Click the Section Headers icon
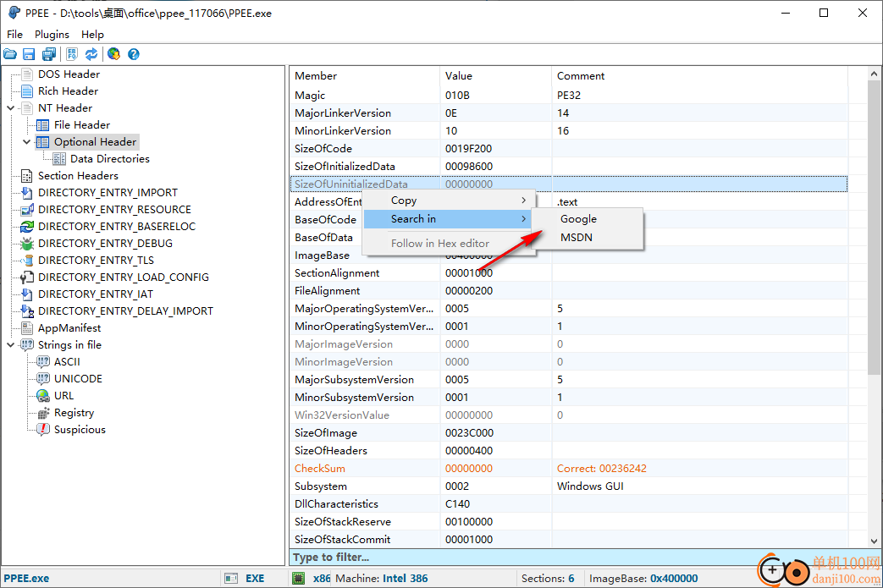 coord(26,176)
